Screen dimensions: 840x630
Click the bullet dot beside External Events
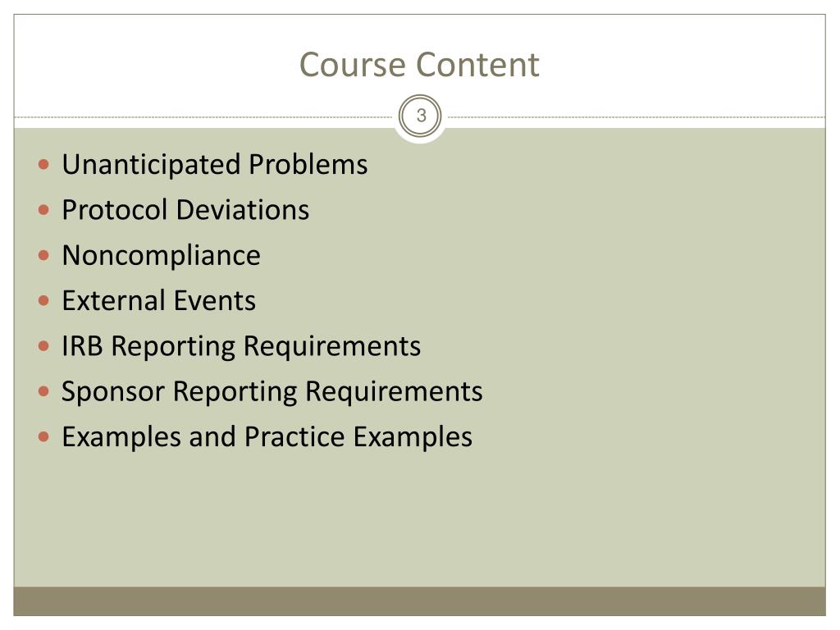44,300
